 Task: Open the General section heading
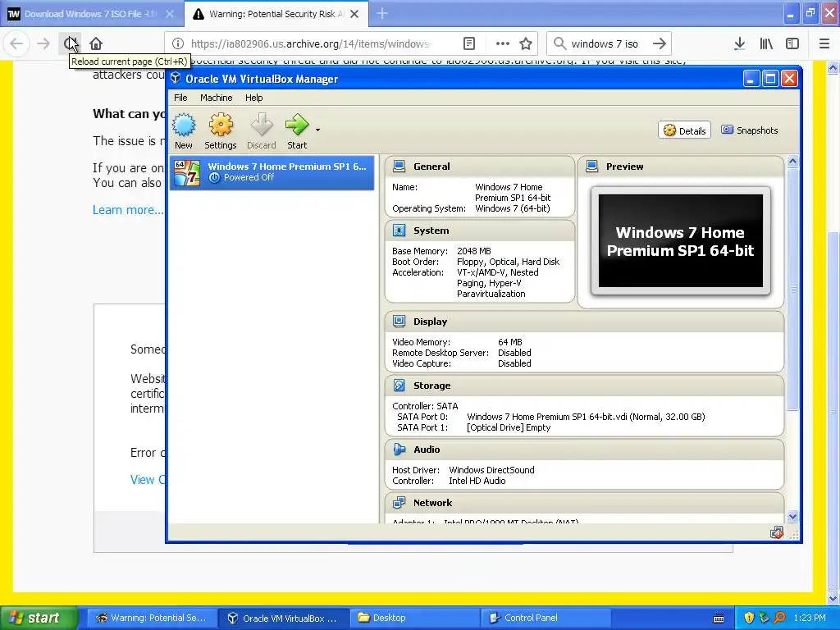pyautogui.click(x=431, y=167)
